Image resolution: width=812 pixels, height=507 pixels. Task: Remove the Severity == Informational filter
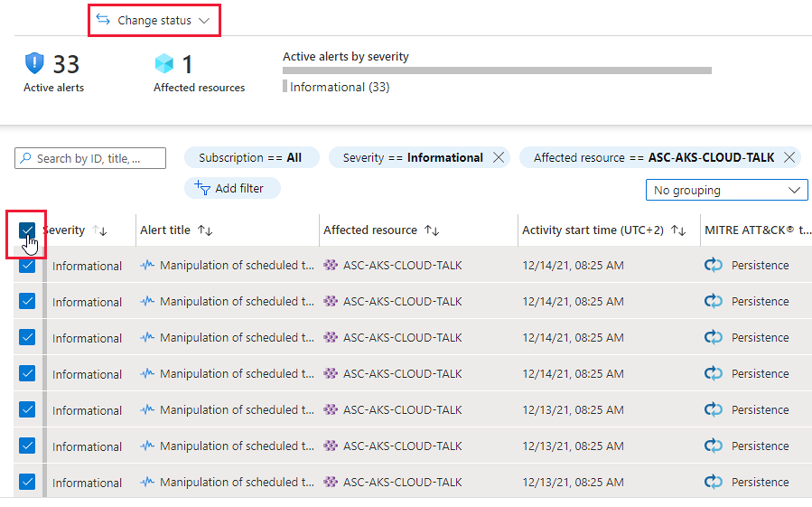[499, 157]
